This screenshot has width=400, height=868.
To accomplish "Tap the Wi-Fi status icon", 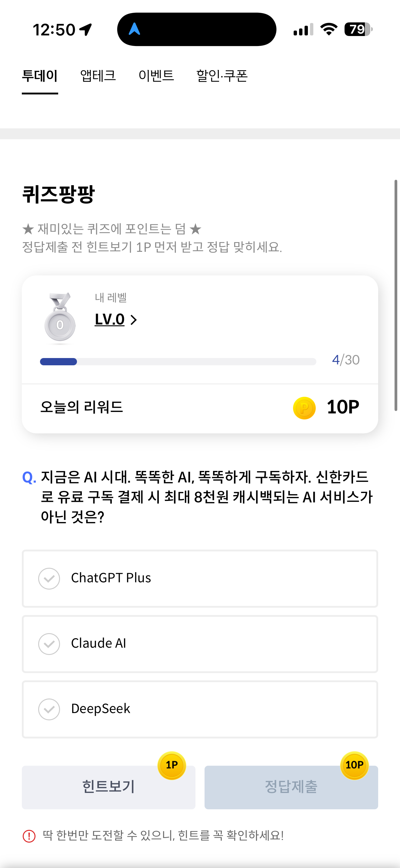I will click(329, 29).
